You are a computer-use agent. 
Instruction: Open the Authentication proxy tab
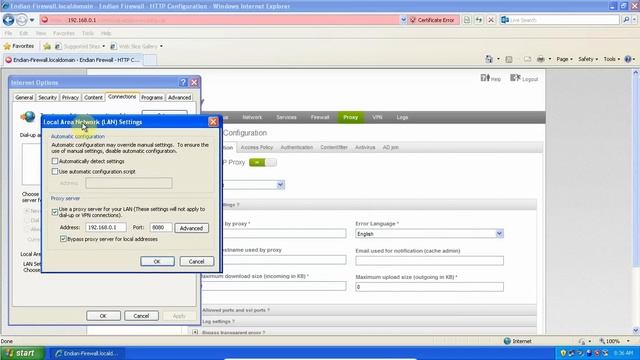pos(296,147)
